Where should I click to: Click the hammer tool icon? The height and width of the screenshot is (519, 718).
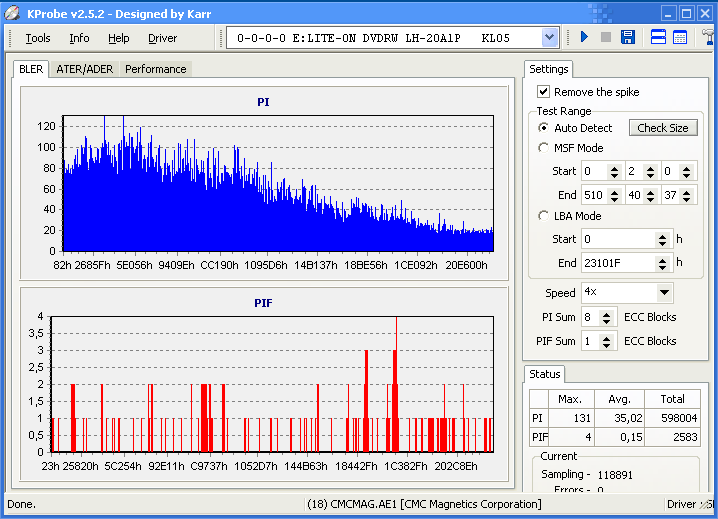pos(709,38)
